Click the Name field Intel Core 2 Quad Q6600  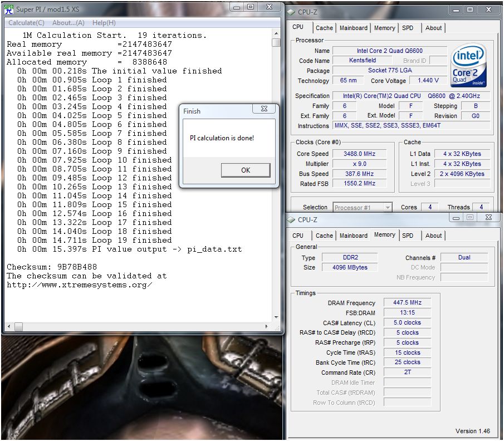tap(390, 51)
